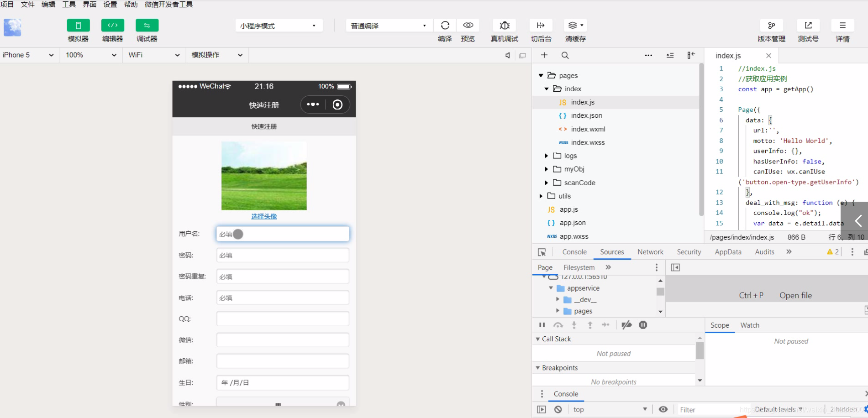Collapse the pages folder
Image resolution: width=868 pixels, height=418 pixels.
click(541, 76)
